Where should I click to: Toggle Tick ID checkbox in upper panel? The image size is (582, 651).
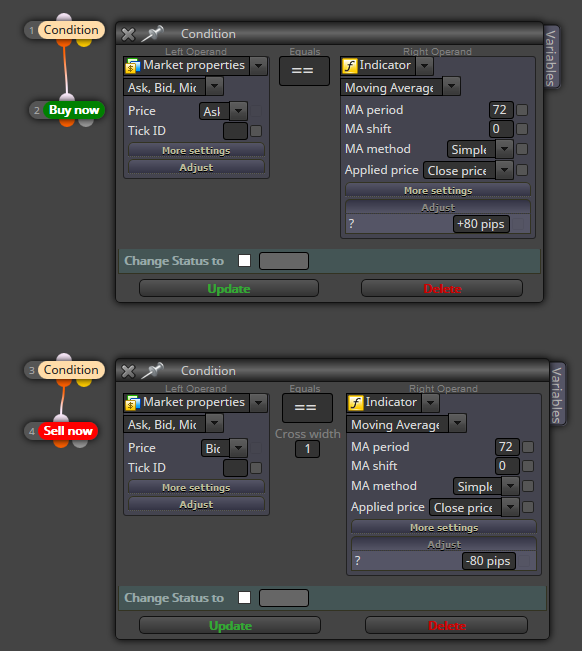tap(256, 131)
